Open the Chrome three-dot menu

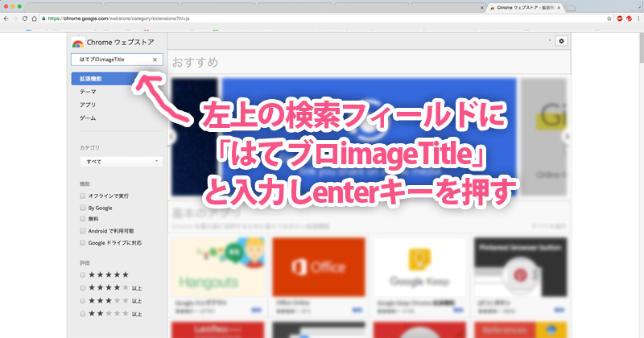638,19
